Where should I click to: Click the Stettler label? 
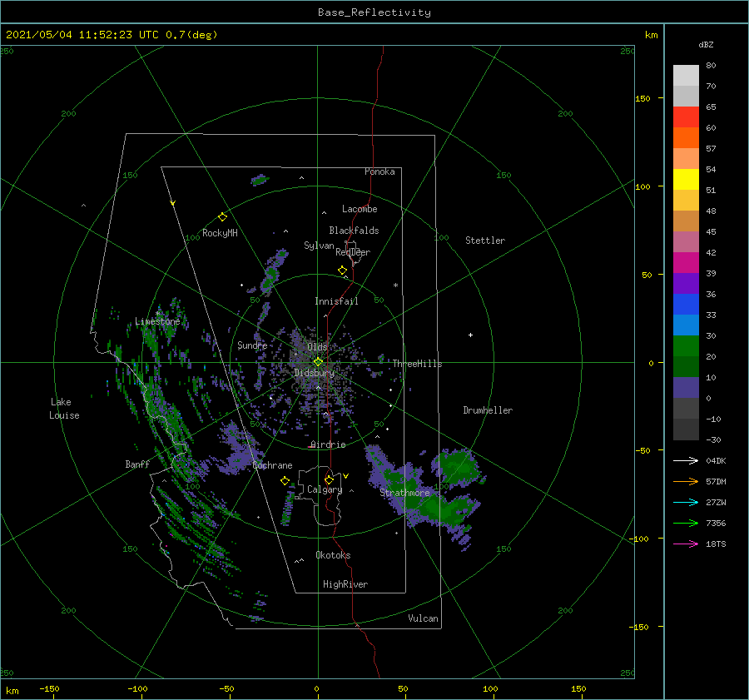point(485,241)
